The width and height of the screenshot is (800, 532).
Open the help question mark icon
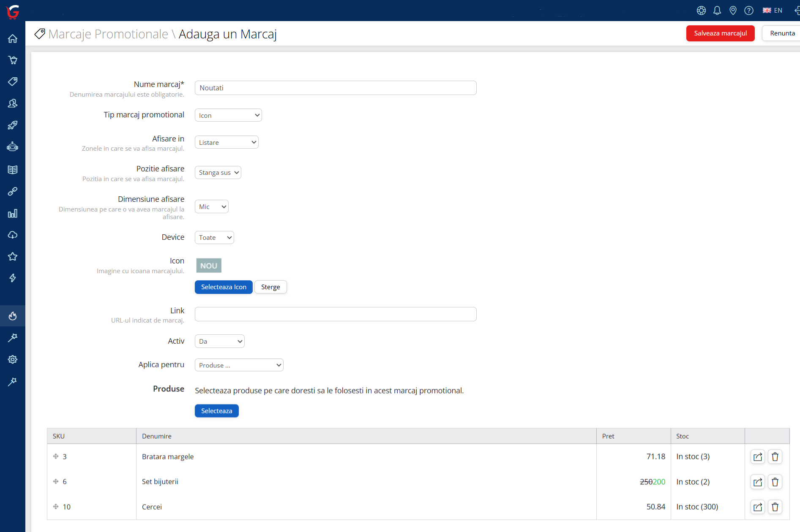[x=748, y=11]
